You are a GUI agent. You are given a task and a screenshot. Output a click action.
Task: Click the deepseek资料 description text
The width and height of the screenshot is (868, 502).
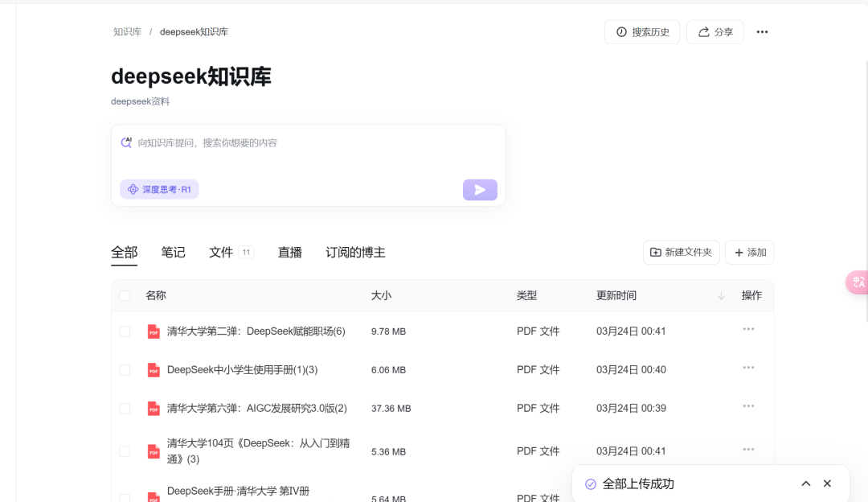pos(140,101)
